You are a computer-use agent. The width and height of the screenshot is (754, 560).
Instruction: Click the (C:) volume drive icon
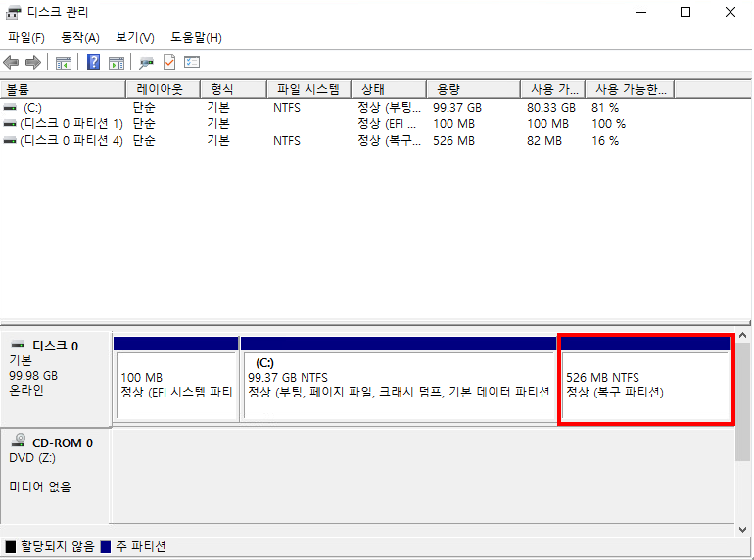coord(10,107)
